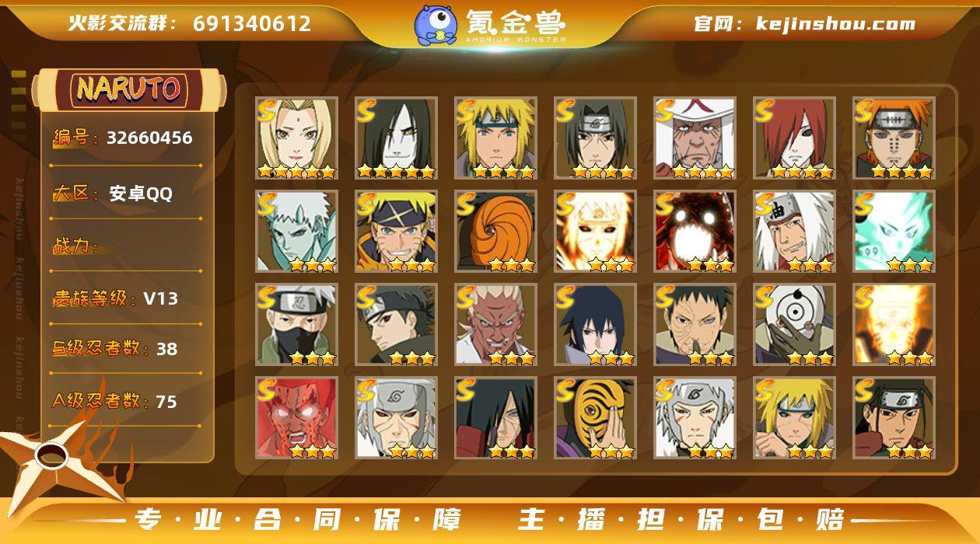Click the group number 691340612
Image resolution: width=980 pixels, height=544 pixels.
pyautogui.click(x=252, y=23)
